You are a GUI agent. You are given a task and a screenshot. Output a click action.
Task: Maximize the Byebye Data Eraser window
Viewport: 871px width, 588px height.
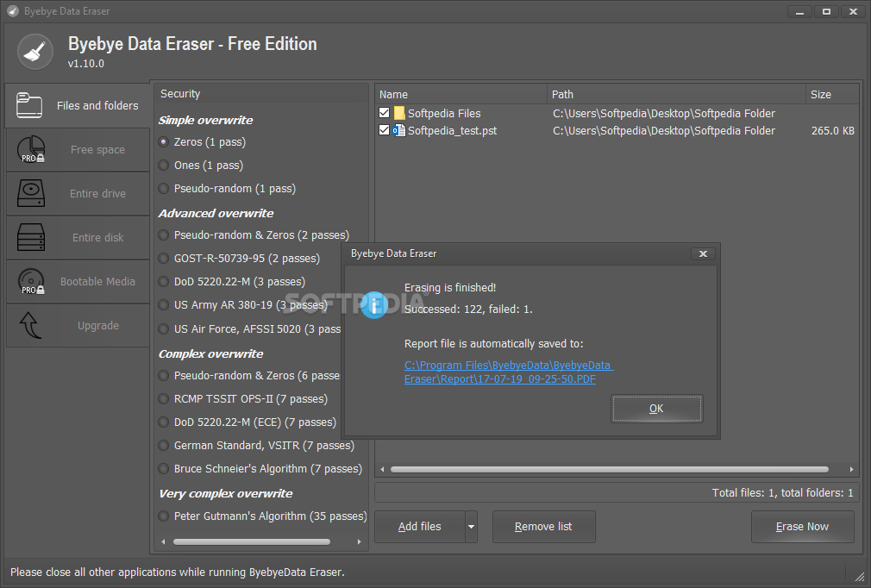(826, 12)
